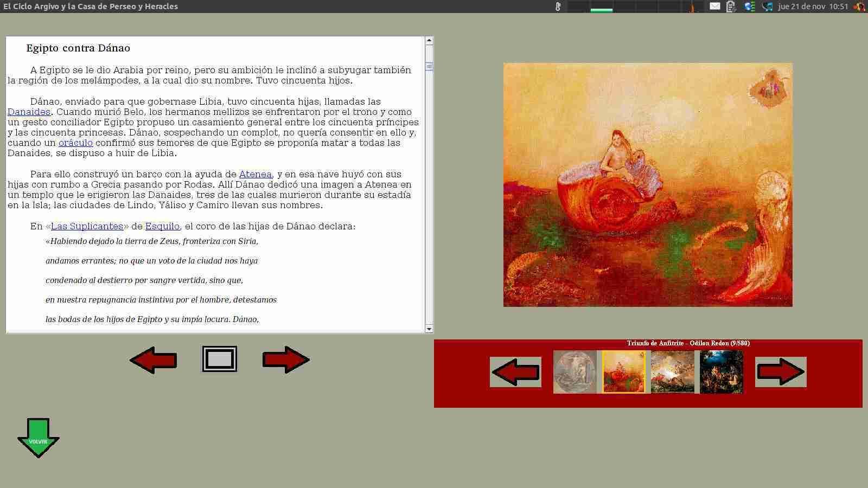Open the oráculo link
This screenshot has height=488, width=868.
pos(75,143)
